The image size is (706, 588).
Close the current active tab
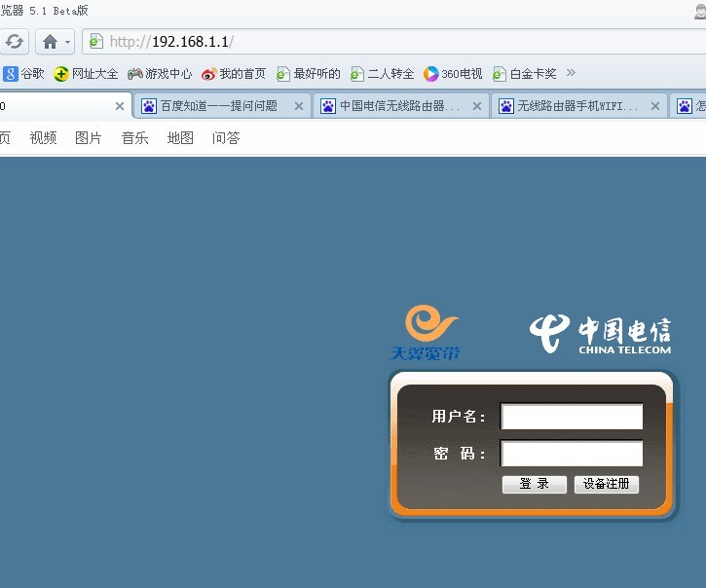point(120,106)
